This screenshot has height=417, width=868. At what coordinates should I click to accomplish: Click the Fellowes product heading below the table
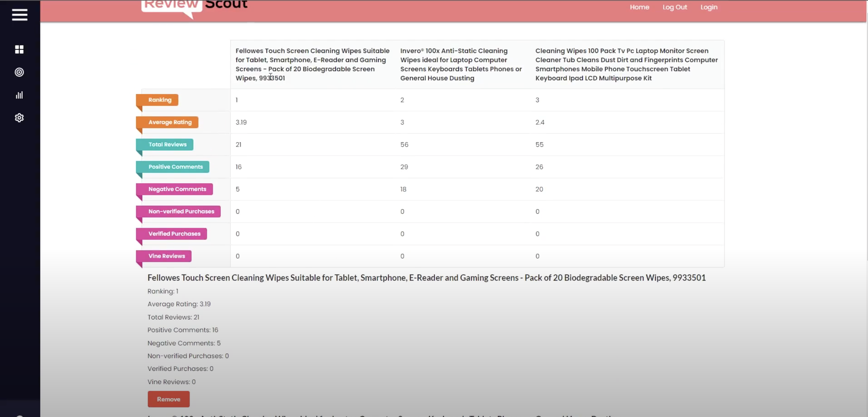pyautogui.click(x=427, y=278)
